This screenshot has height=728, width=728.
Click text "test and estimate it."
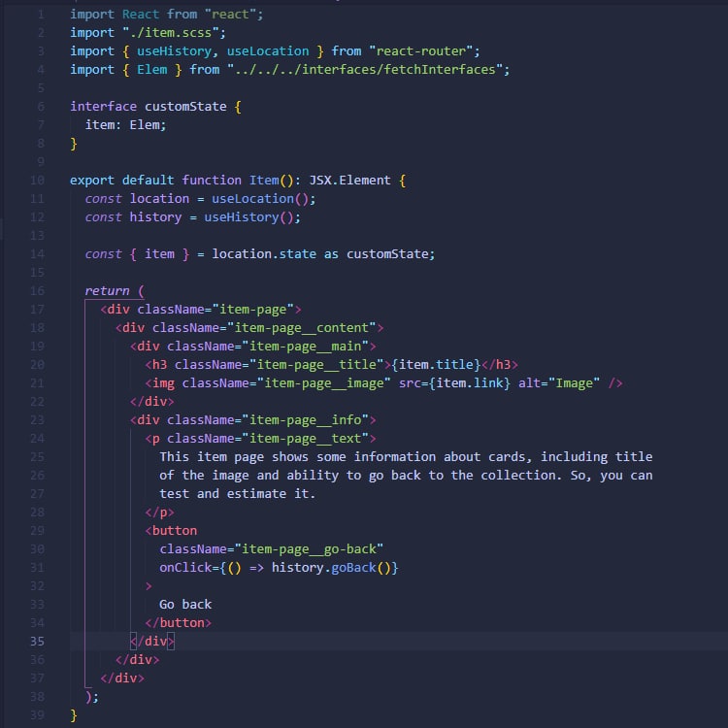point(237,493)
